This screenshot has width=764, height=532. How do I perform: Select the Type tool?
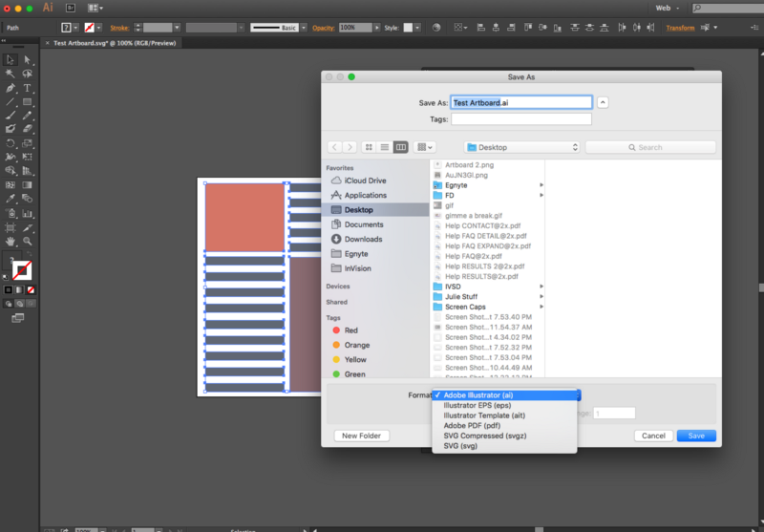[x=28, y=88]
